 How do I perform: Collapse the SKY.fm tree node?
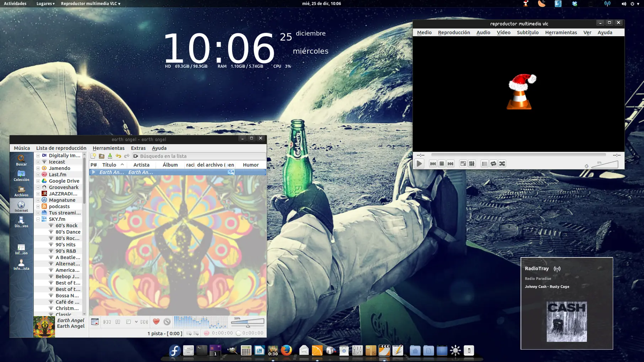(38, 219)
